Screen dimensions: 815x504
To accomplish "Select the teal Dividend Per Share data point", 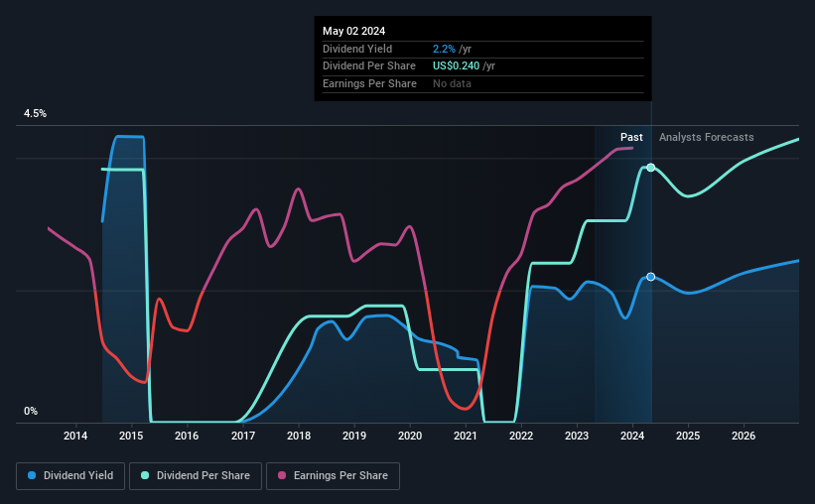I will point(651,168).
